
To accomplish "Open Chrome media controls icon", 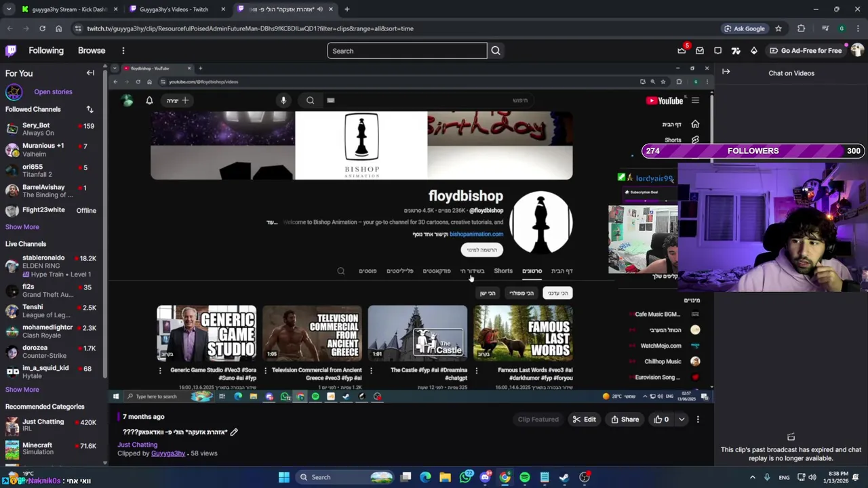I will click(x=825, y=28).
